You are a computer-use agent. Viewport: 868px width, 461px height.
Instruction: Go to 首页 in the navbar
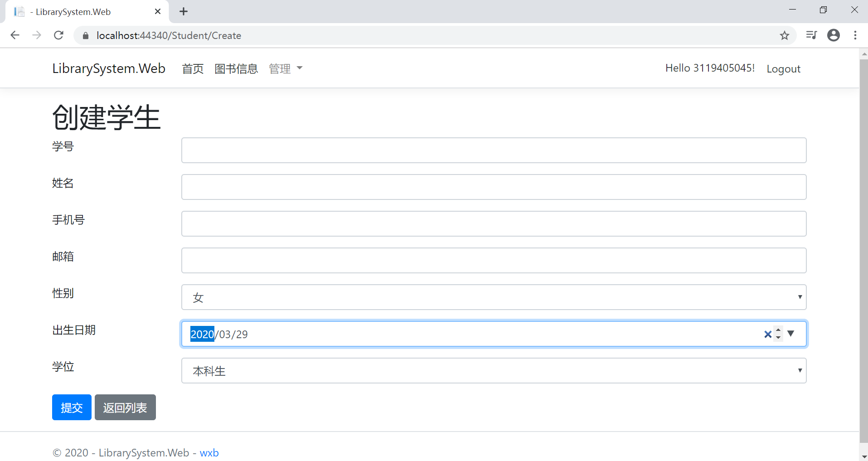(x=193, y=68)
